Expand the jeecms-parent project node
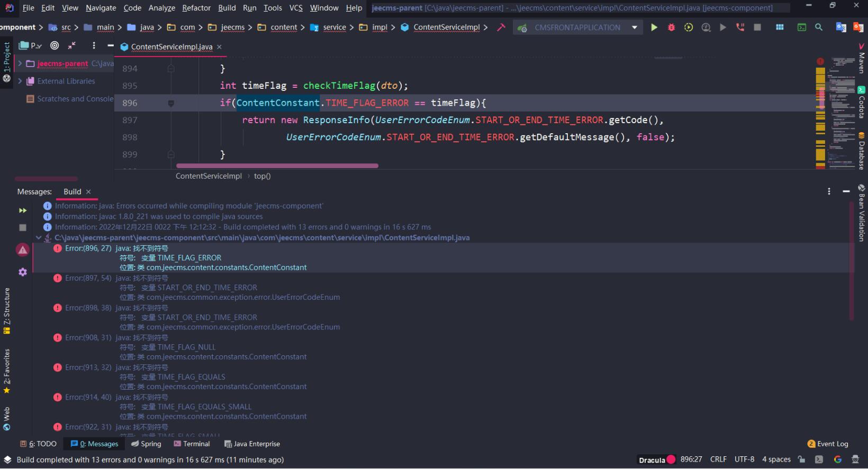The image size is (868, 469). pos(20,63)
